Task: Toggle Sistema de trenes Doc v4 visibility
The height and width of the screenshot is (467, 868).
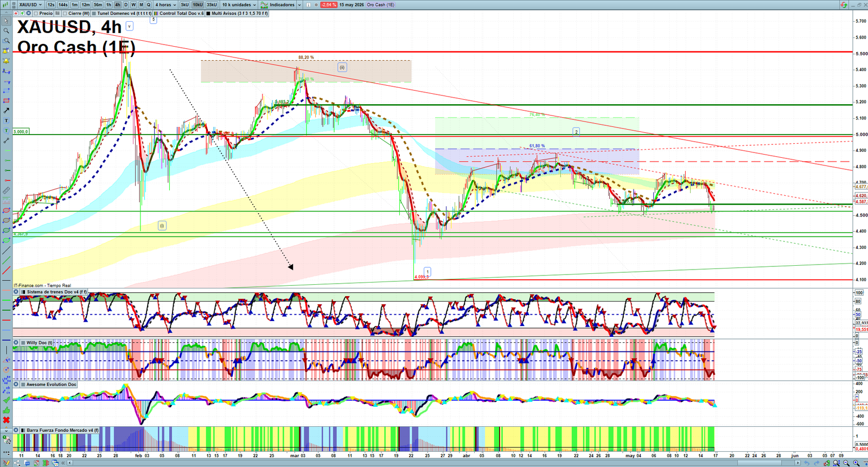Action: tap(23, 292)
